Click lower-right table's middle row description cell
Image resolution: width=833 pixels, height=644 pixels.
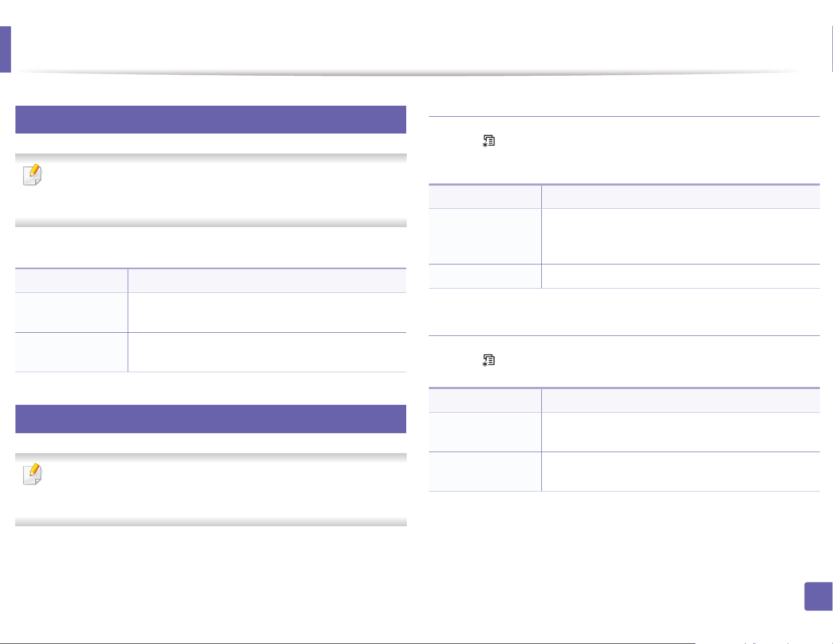[x=681, y=432]
